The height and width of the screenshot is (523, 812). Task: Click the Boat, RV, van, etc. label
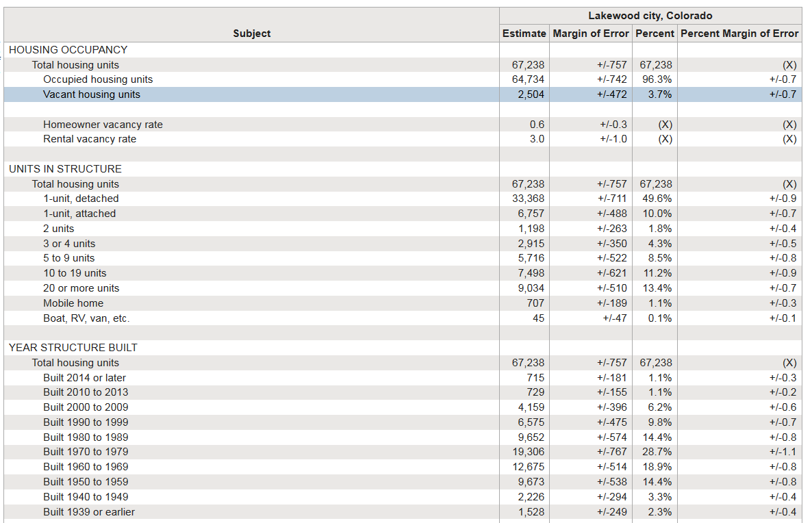click(x=86, y=318)
